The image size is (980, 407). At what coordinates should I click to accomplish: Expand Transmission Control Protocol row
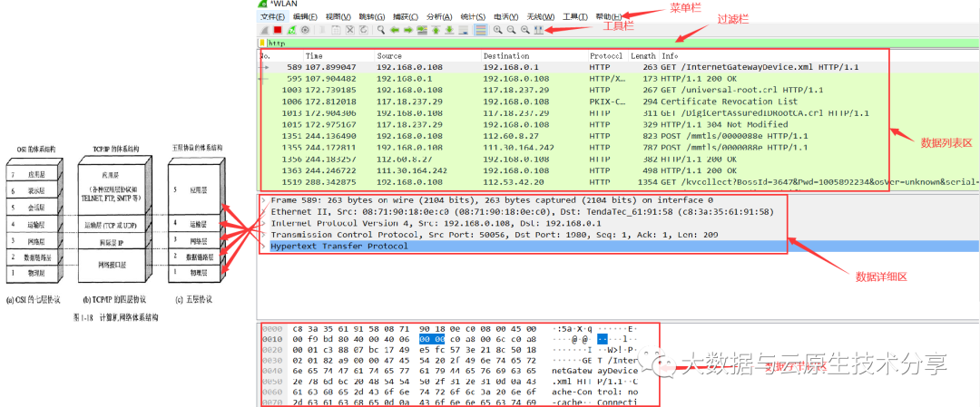click(264, 234)
